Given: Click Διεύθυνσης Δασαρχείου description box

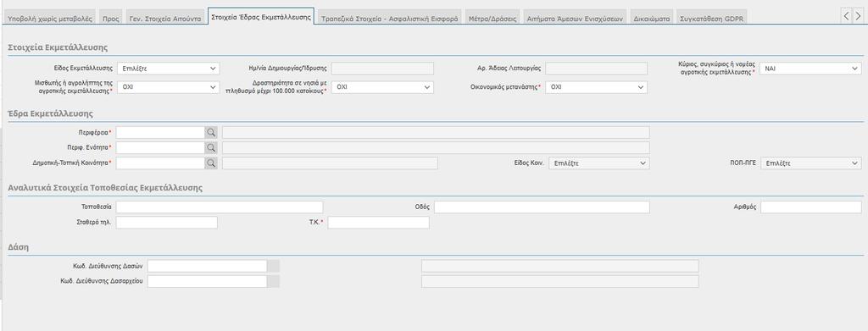Looking at the screenshot, I should click(x=559, y=282).
